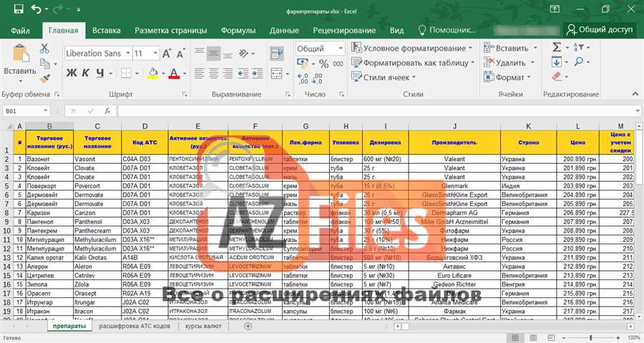644x343 pixels.
Task: Apply red font color A
Action: [x=174, y=73]
